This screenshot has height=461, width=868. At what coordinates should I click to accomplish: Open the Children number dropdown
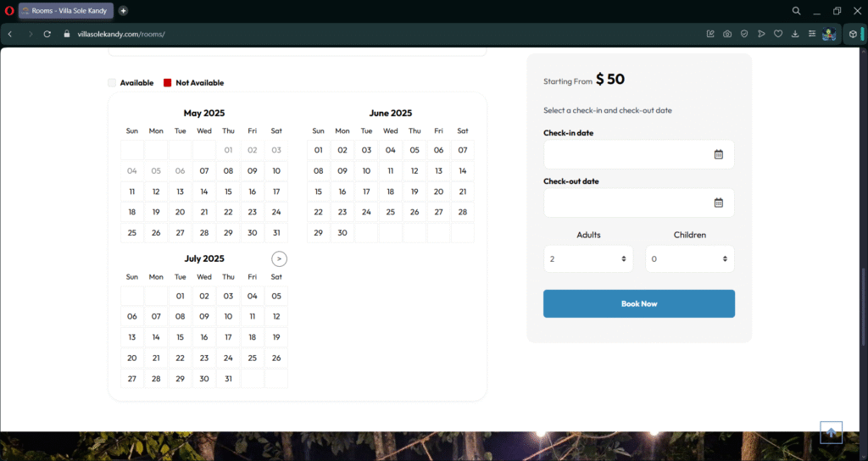point(690,259)
